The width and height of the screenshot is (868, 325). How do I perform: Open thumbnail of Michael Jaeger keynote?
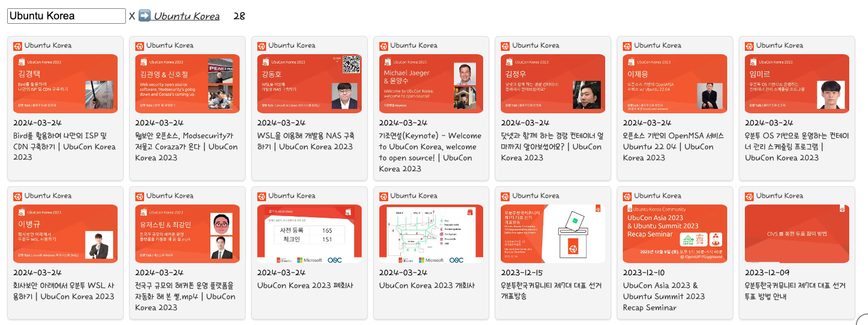431,84
